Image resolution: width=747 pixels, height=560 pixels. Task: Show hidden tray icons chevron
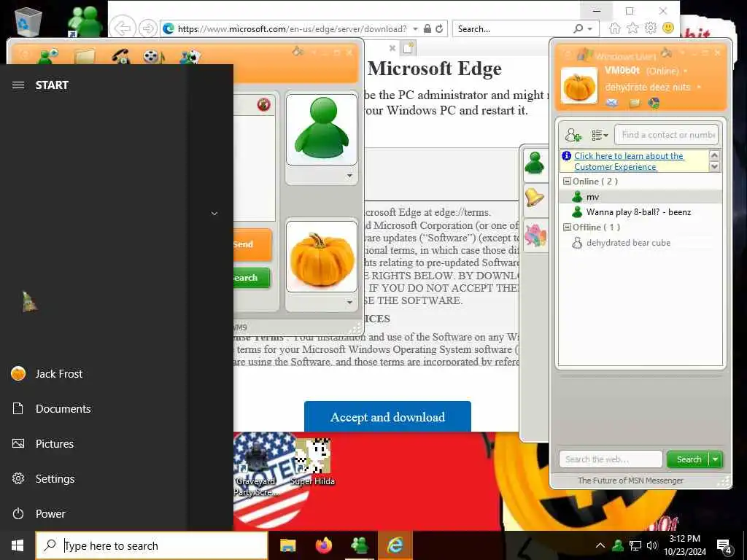tap(600, 545)
